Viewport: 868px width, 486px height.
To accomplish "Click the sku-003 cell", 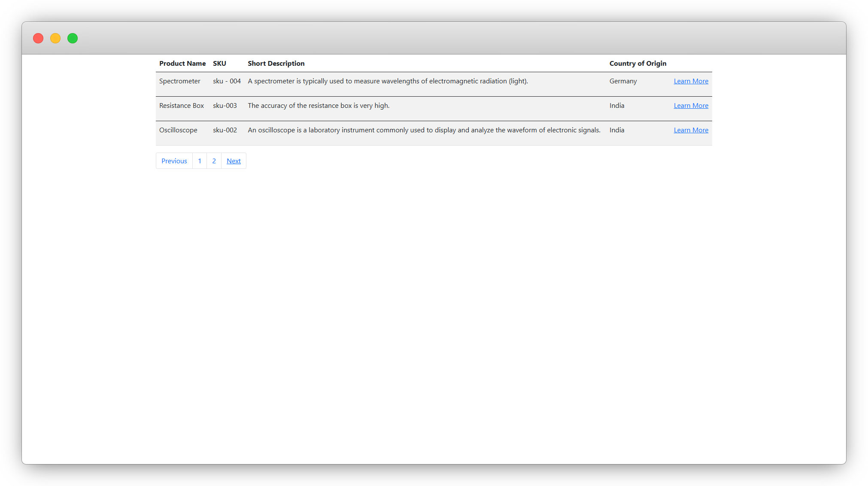I will click(225, 106).
